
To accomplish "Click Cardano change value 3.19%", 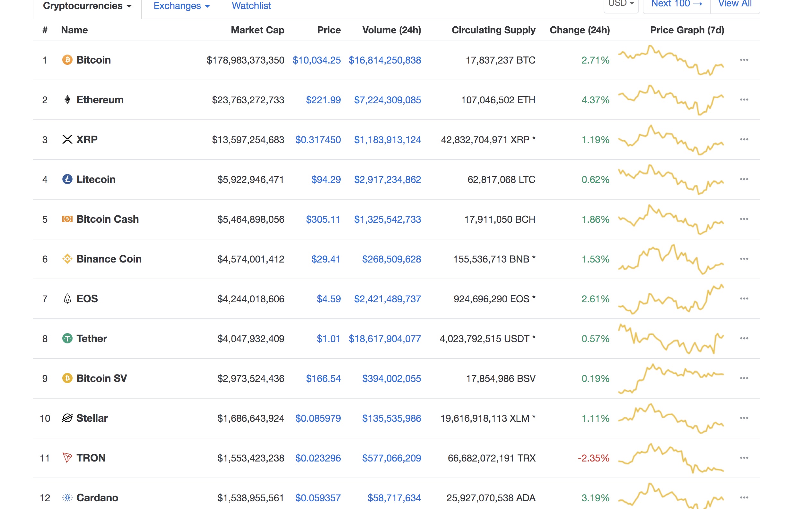I will pos(596,497).
